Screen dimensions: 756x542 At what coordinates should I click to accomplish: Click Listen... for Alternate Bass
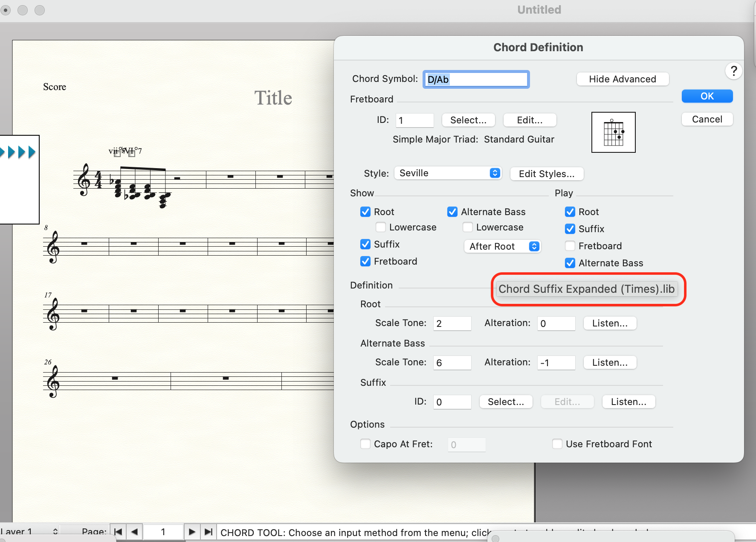point(610,362)
